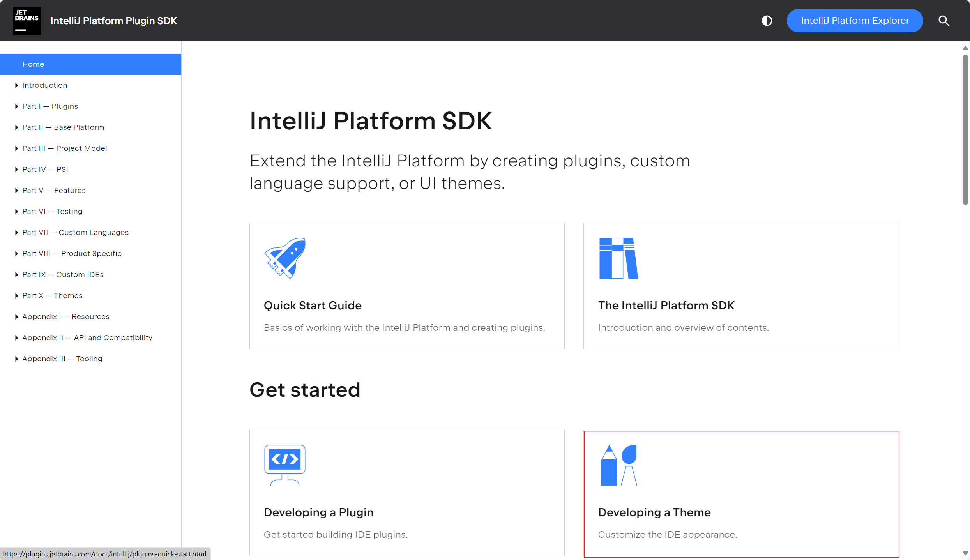
Task: Expand the Part VII — Custom Languages arrow
Action: pyautogui.click(x=16, y=233)
